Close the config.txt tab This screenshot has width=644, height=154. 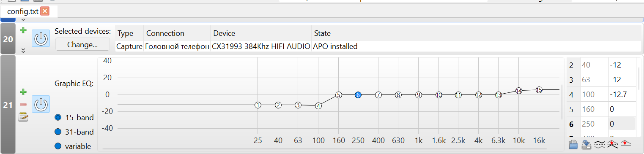pos(45,11)
